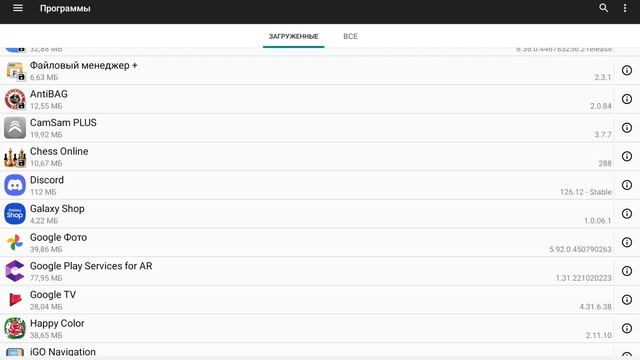The width and height of the screenshot is (640, 360).
Task: Show info for Discord
Action: coord(627,185)
